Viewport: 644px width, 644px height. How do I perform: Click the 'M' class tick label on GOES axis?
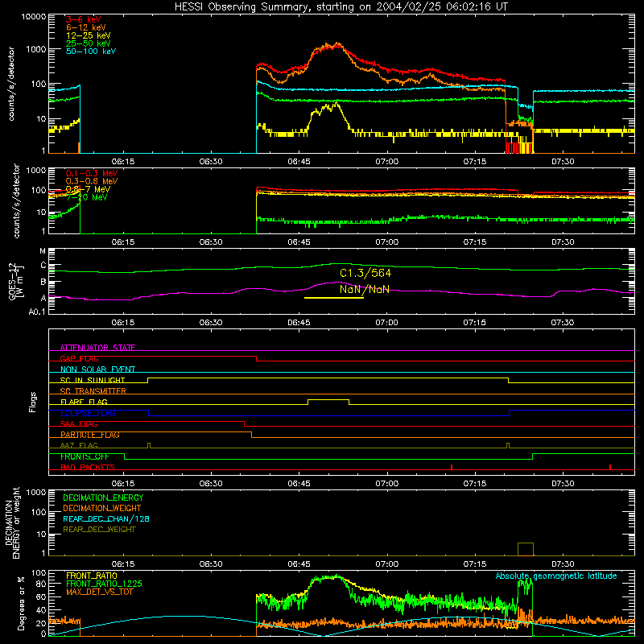tap(43, 251)
